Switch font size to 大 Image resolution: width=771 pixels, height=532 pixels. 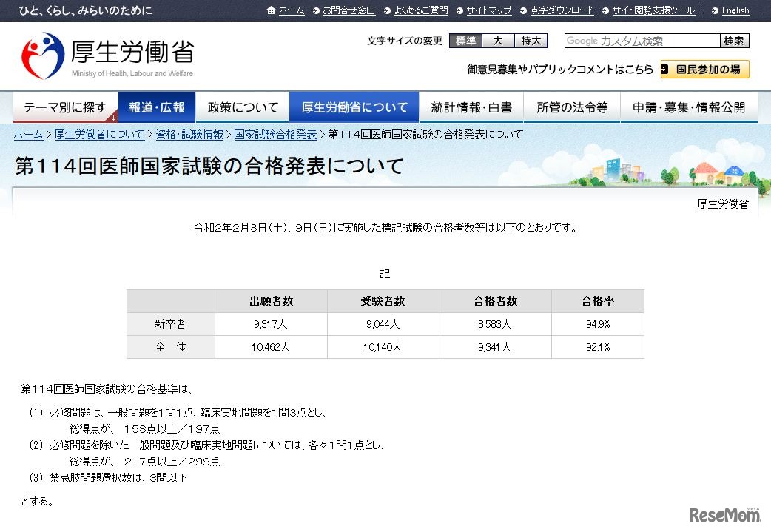point(497,41)
